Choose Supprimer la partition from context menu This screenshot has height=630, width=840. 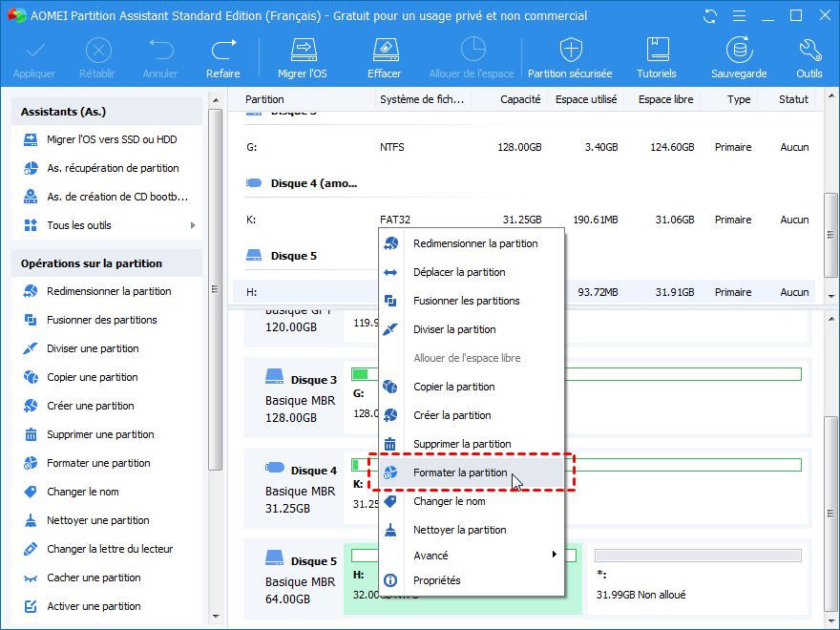[461, 444]
